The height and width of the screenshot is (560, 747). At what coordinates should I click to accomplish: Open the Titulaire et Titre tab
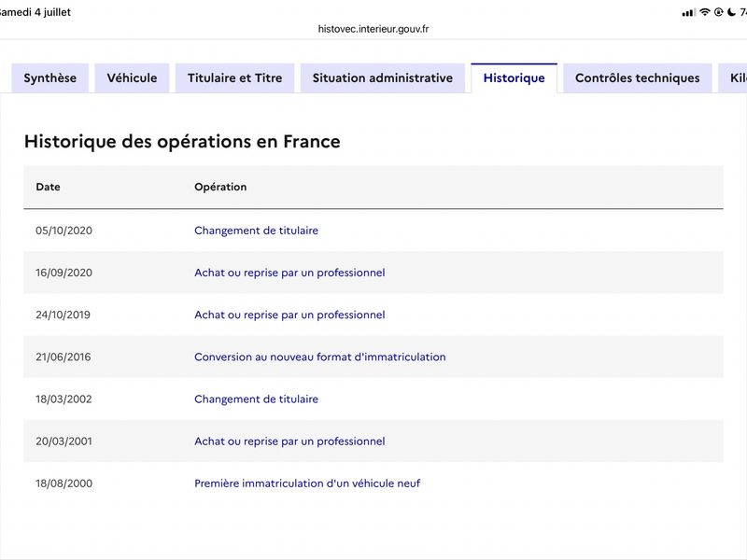(235, 78)
